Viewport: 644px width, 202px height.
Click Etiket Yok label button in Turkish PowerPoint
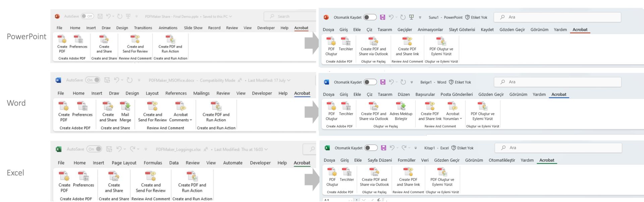pos(476,17)
